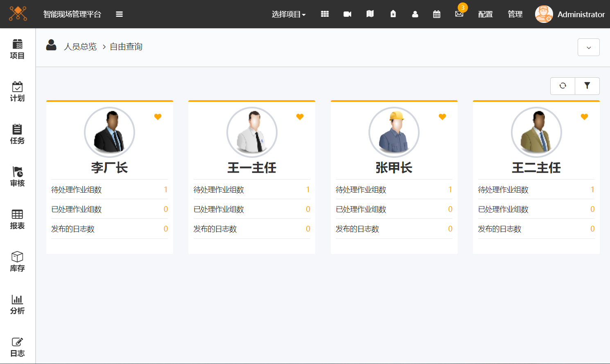Viewport: 610px width, 364px height.
Task: Expand the chevron dropdown at breadcrumb right
Action: point(588,47)
